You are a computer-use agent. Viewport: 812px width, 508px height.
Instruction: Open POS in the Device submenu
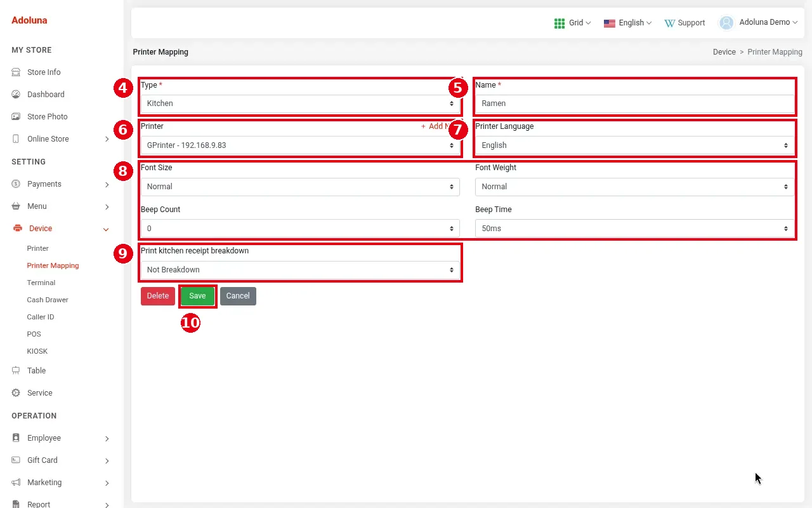[x=34, y=334]
